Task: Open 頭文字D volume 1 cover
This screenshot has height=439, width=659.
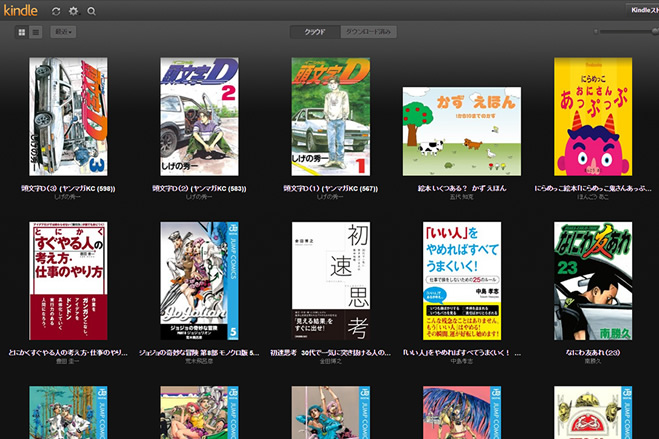Action: point(331,117)
